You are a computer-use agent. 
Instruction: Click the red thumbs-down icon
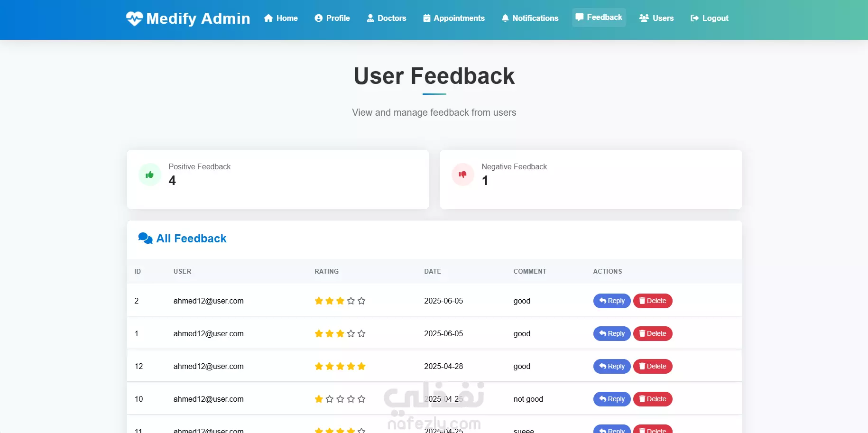coord(462,175)
